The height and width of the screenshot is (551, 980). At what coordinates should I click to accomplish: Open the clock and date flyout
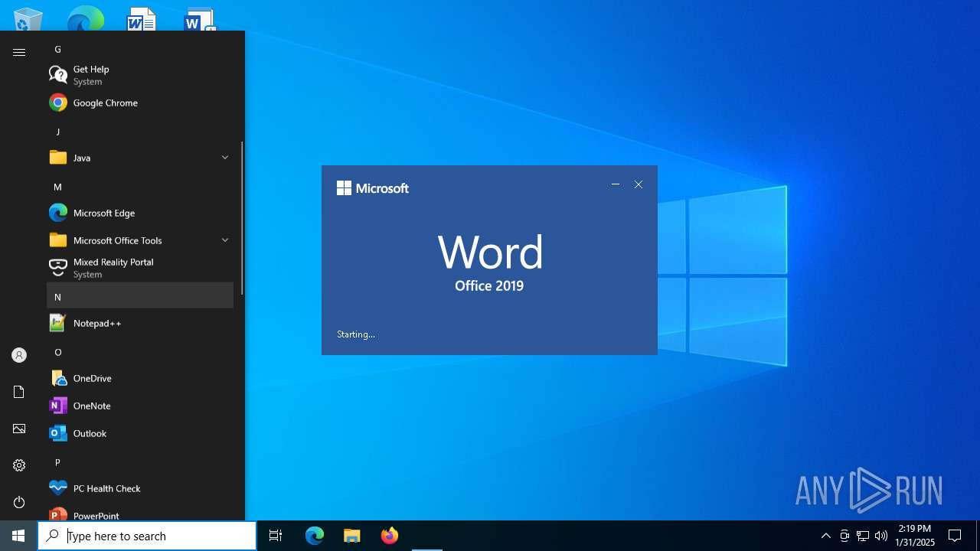915,536
